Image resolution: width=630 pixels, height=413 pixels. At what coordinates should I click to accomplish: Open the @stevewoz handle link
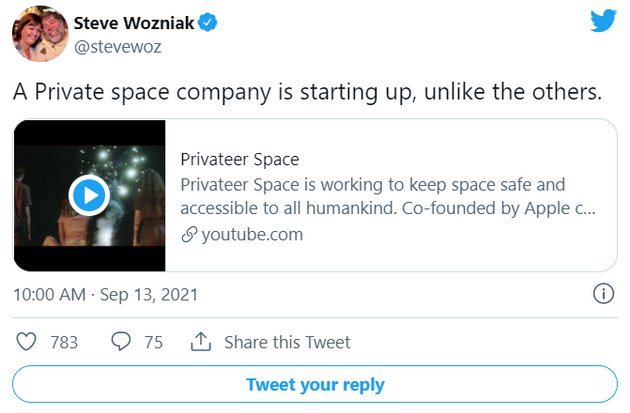[x=119, y=46]
